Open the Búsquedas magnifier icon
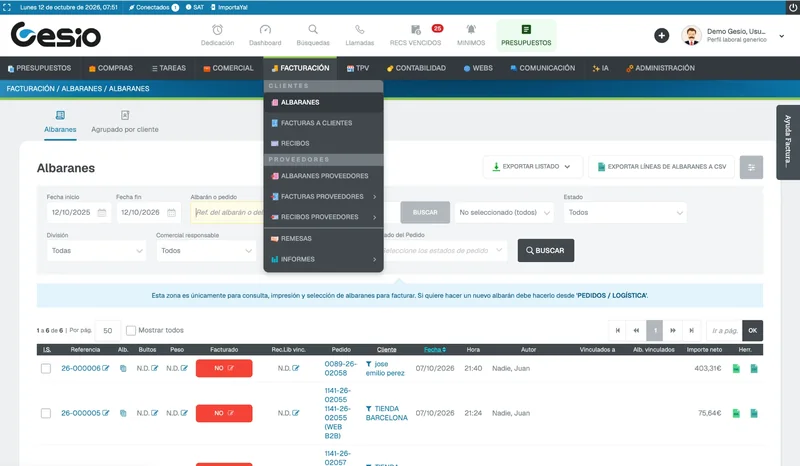The height and width of the screenshot is (466, 800). pos(313,30)
